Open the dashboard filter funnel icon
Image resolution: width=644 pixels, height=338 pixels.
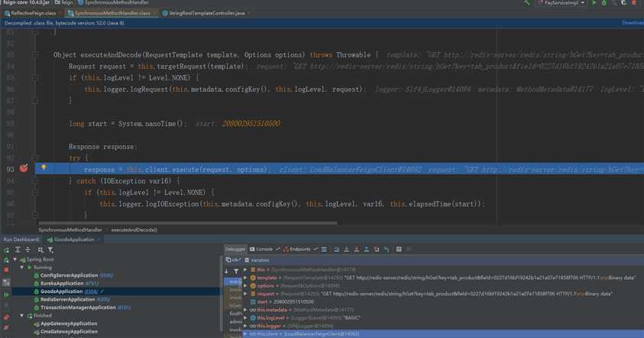(50, 250)
